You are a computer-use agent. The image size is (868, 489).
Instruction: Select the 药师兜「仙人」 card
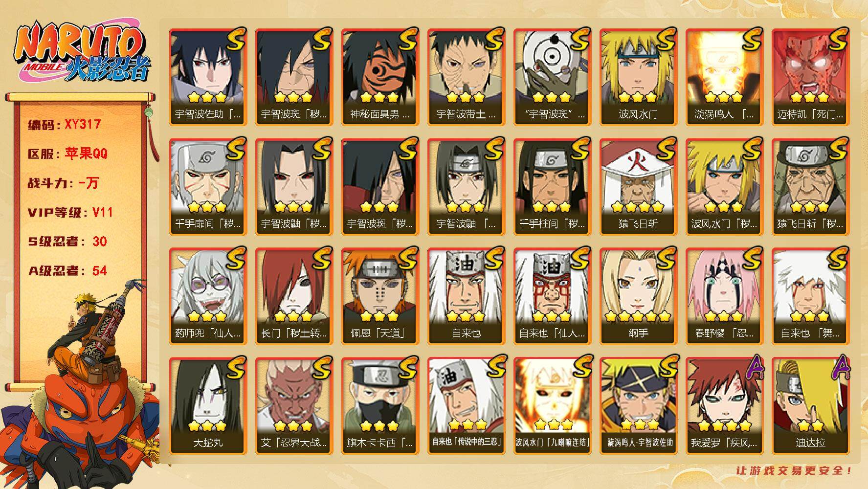[208, 296]
